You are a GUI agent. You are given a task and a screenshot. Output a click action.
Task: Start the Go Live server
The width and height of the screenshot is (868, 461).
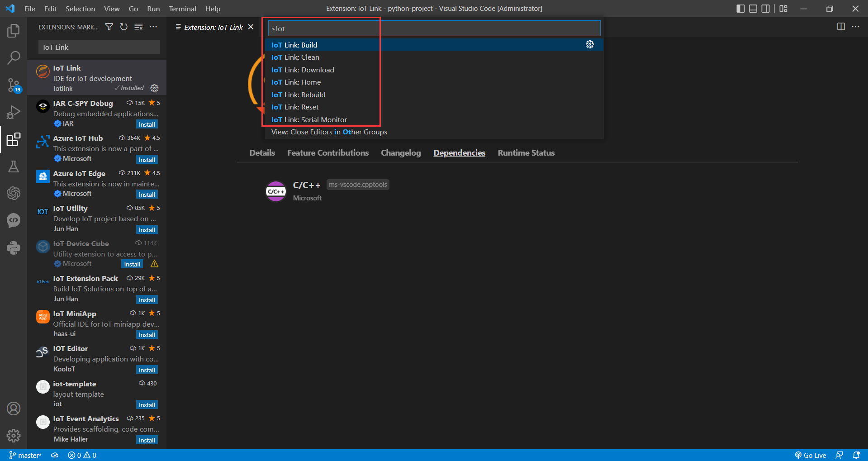point(811,455)
